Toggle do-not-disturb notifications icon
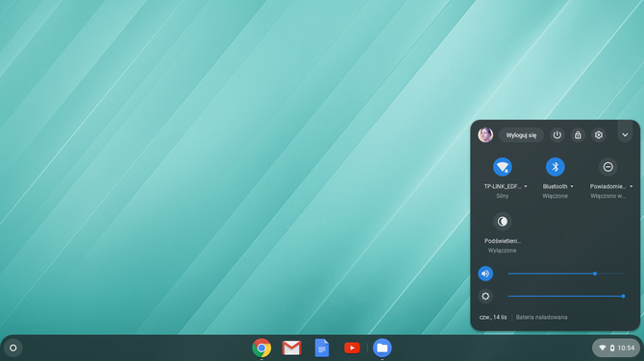The height and width of the screenshot is (361, 644). click(607, 167)
